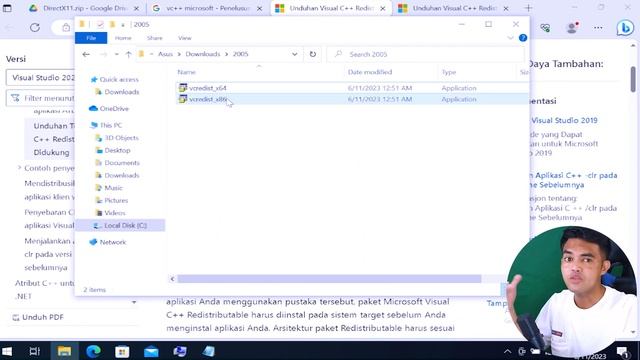
Task: Open Task View on taskbar
Action: click(x=35, y=351)
